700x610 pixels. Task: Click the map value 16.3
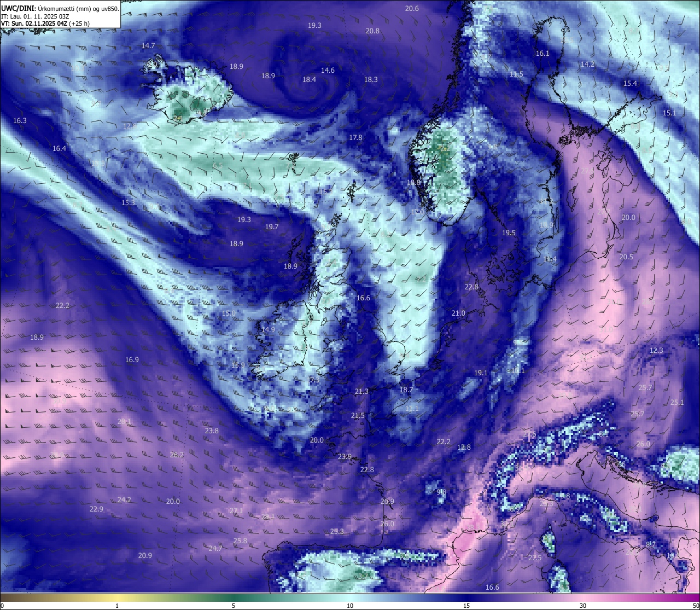[20, 120]
